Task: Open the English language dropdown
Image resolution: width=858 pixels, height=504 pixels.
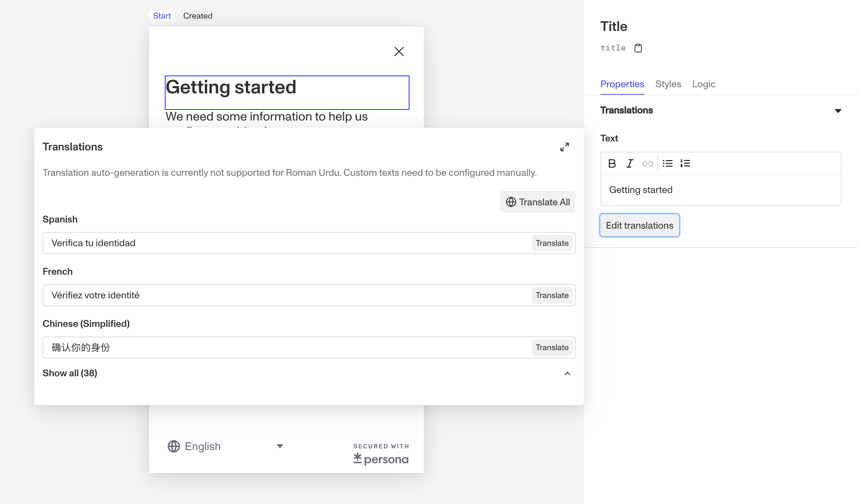Action: coord(280,446)
